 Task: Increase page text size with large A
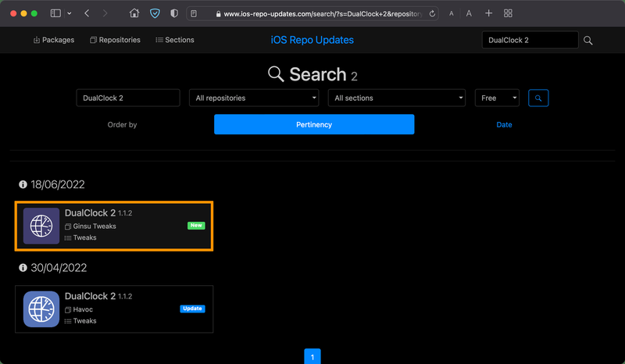click(469, 13)
